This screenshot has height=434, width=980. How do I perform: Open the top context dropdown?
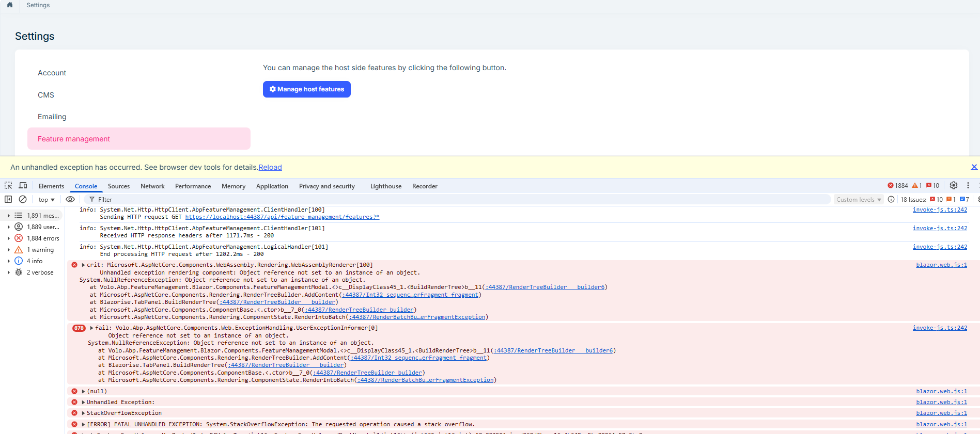click(x=46, y=200)
